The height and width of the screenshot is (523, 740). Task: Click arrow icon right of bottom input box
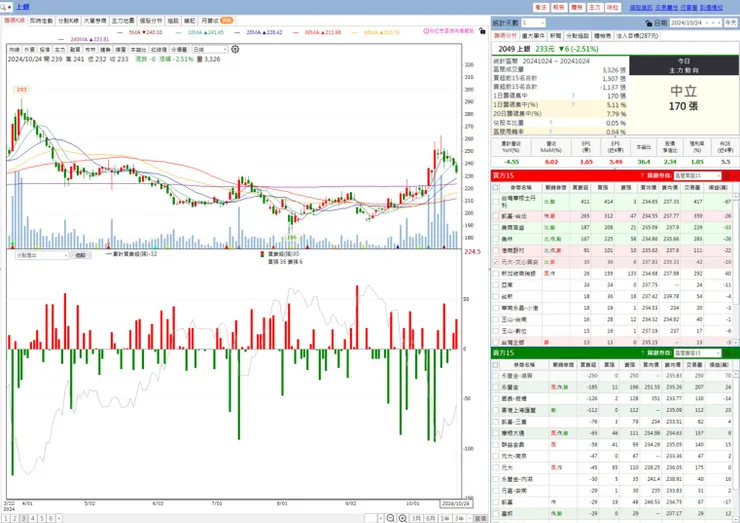[380, 518]
